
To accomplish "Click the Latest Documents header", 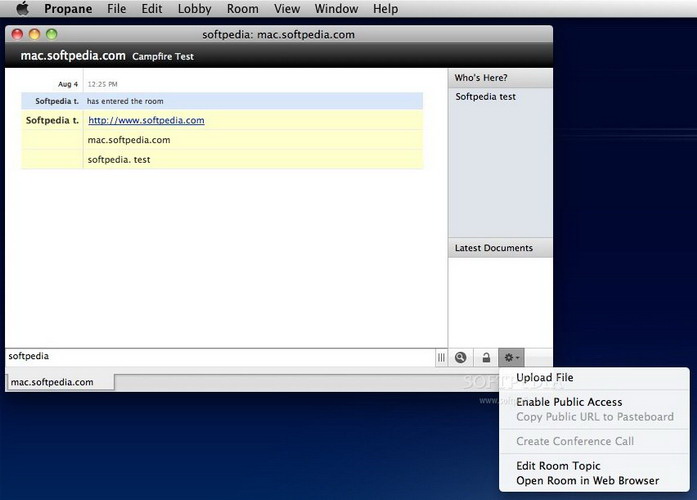I will click(x=501, y=248).
